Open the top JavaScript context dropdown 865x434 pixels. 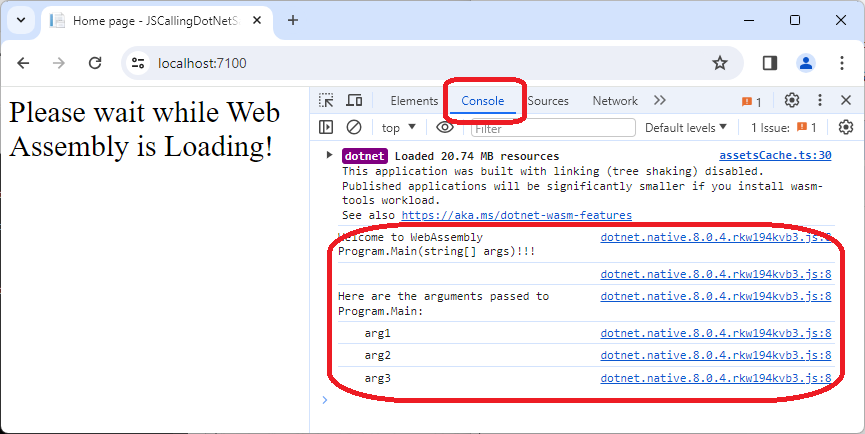point(398,128)
